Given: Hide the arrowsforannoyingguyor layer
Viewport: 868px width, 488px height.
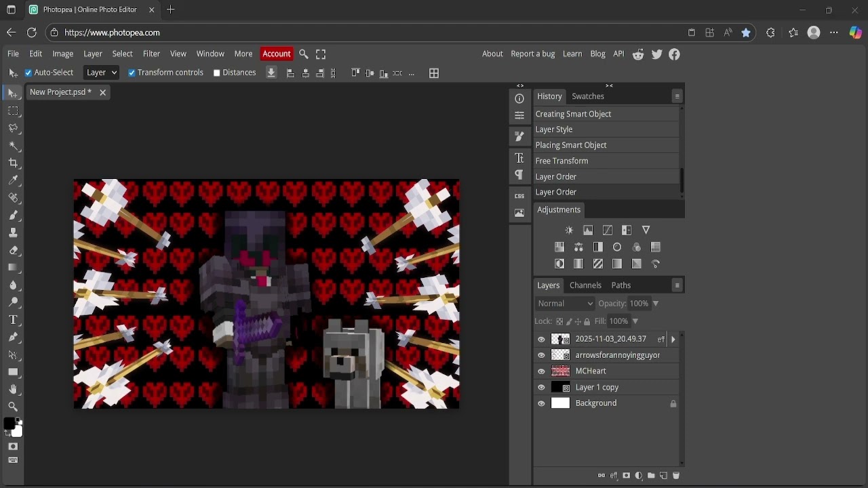Looking at the screenshot, I should coord(541,355).
